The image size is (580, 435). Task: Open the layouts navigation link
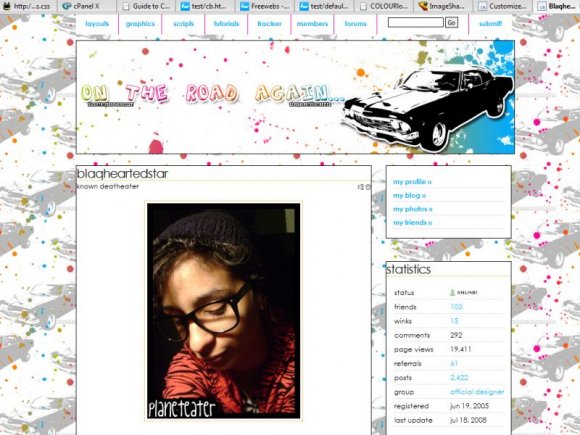pyautogui.click(x=97, y=24)
